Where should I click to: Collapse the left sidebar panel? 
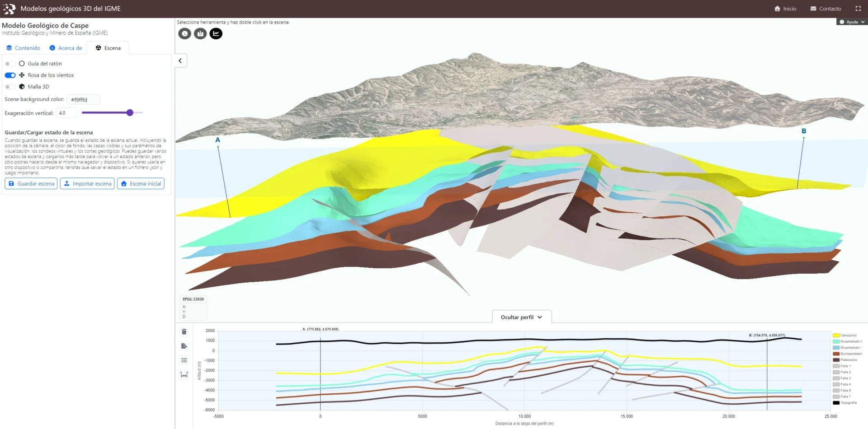click(x=180, y=61)
